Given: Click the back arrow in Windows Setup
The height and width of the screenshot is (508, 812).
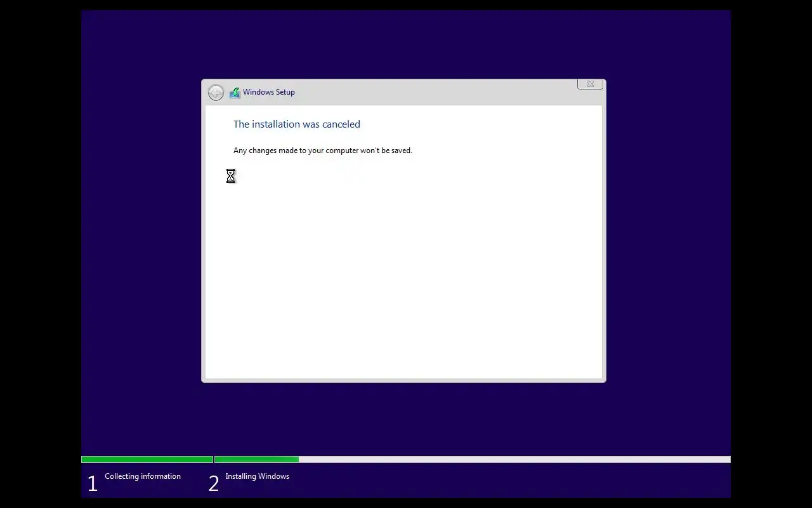Looking at the screenshot, I should (x=216, y=93).
